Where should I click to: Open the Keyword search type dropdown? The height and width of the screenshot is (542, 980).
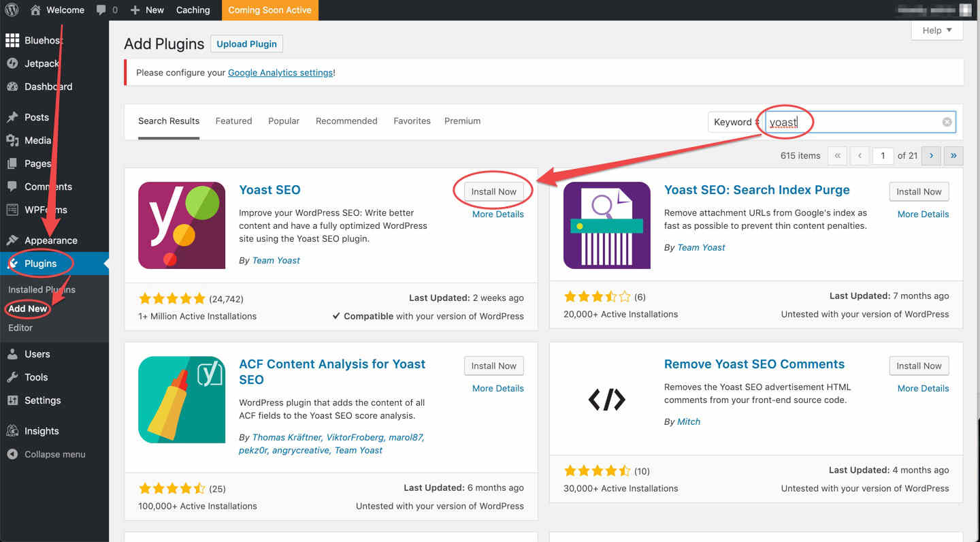tap(736, 122)
